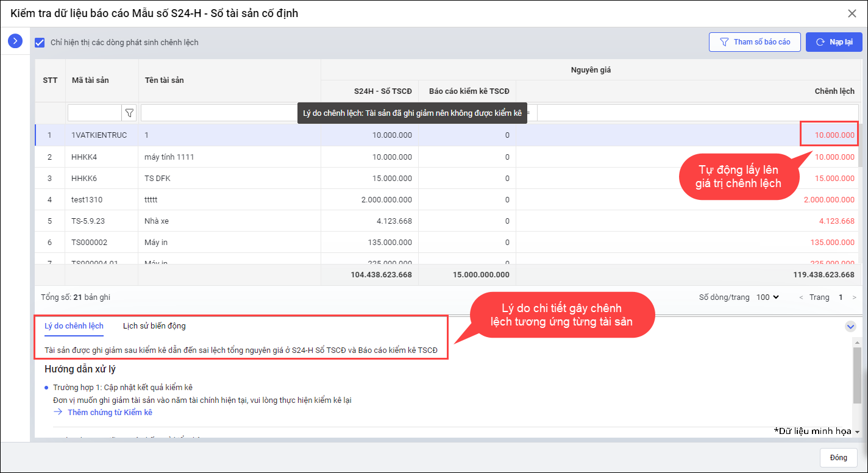868x473 pixels.
Task: Click asset name 'Nhà xe'
Action: tap(157, 221)
